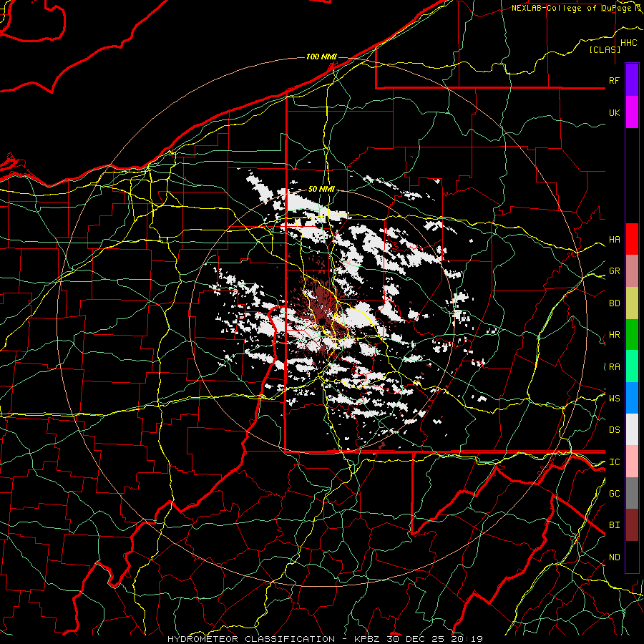Click the RF purple legend swatch
The height and width of the screenshot is (644, 644).
point(632,79)
